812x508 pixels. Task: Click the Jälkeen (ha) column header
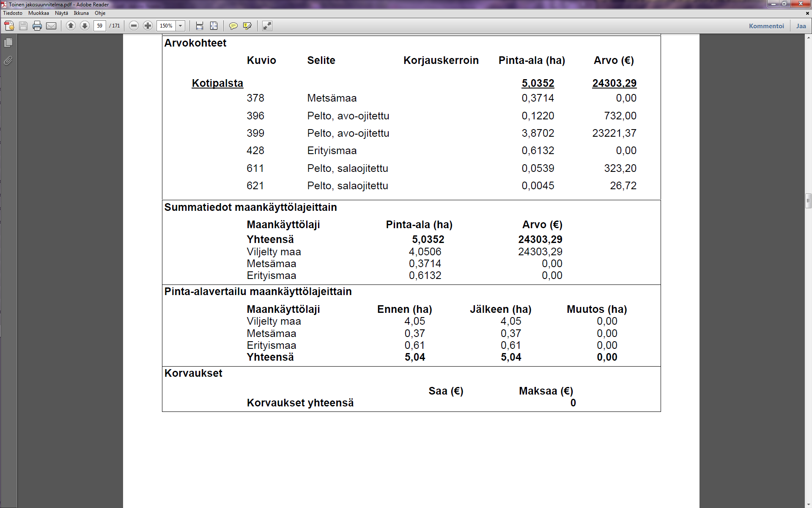pos(501,309)
